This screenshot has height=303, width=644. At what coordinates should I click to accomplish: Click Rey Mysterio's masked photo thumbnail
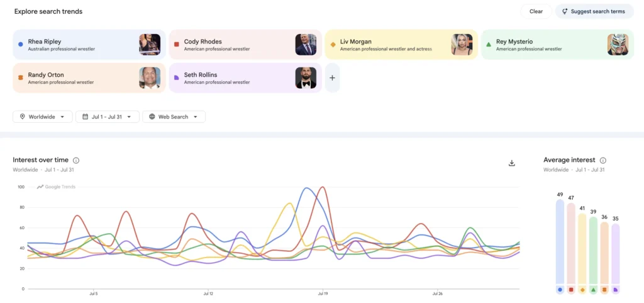pyautogui.click(x=618, y=44)
